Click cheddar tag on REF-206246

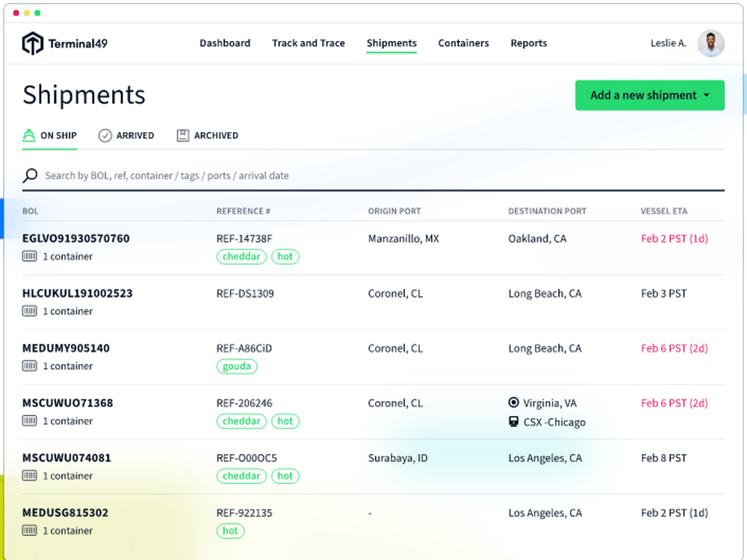(x=241, y=421)
